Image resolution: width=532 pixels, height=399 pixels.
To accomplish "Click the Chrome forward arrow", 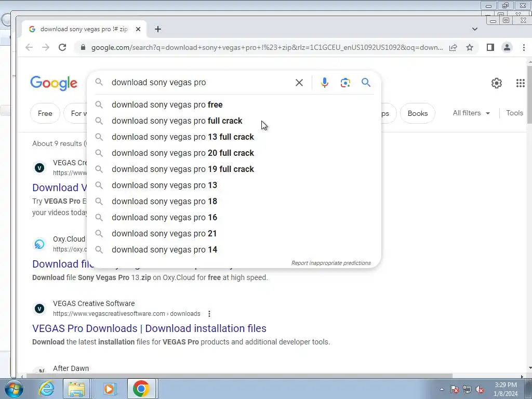I will point(46,47).
